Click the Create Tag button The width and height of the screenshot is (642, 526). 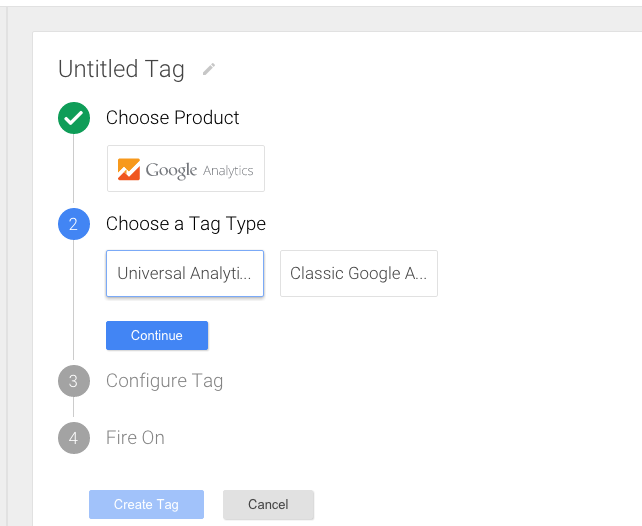point(146,504)
